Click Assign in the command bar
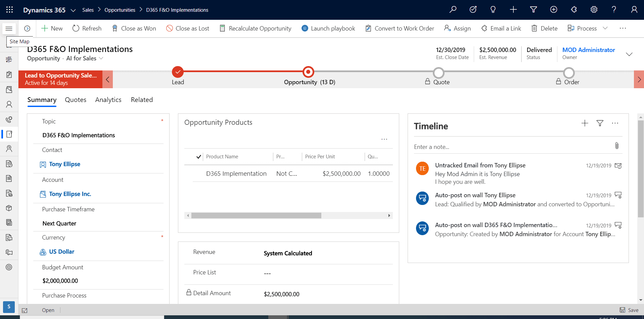 [457, 29]
